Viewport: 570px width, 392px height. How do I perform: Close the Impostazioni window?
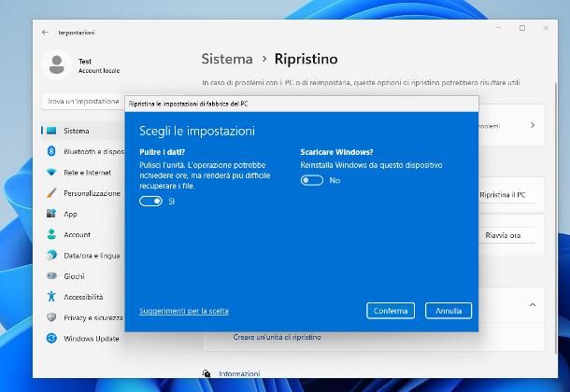coord(546,28)
